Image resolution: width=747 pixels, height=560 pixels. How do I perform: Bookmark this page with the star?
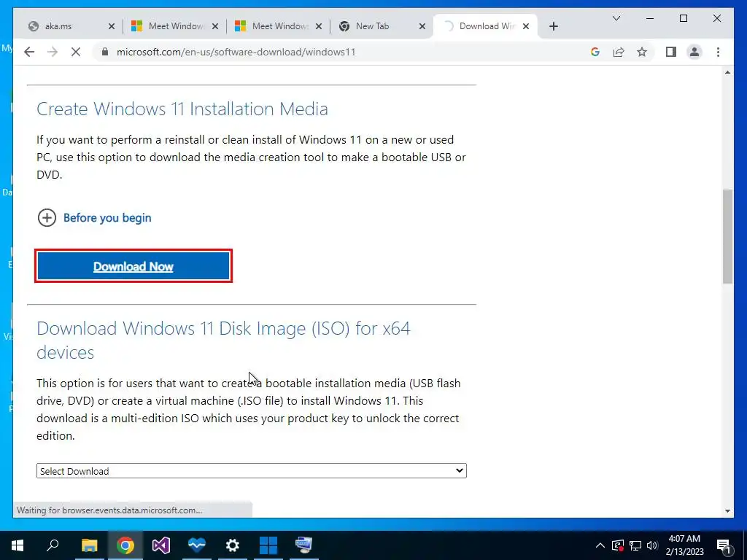click(642, 52)
